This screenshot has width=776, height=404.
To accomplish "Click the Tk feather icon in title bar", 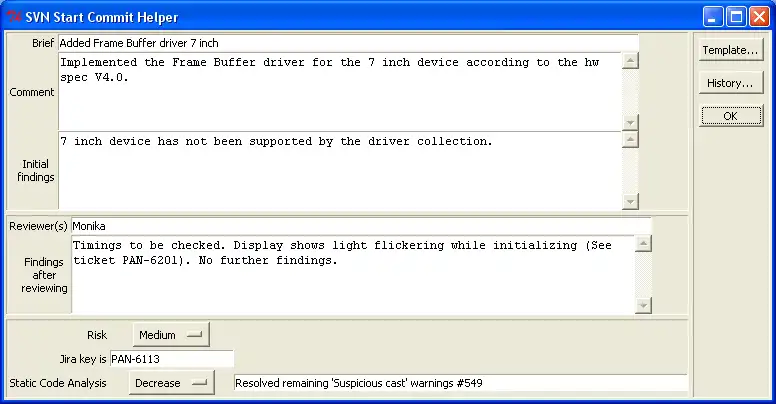I will point(14,16).
